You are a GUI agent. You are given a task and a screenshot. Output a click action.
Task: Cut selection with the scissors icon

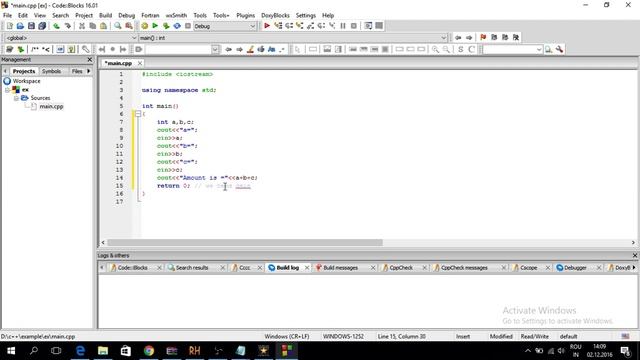[x=82, y=26]
